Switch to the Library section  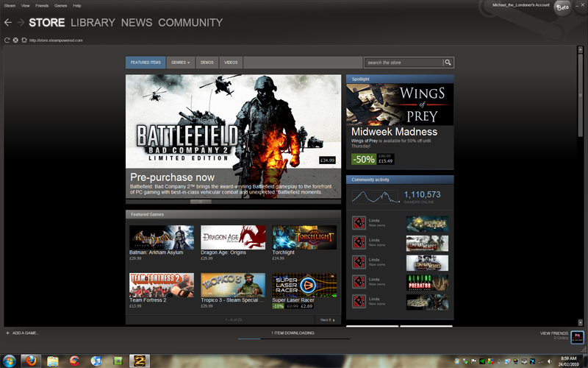tap(93, 23)
